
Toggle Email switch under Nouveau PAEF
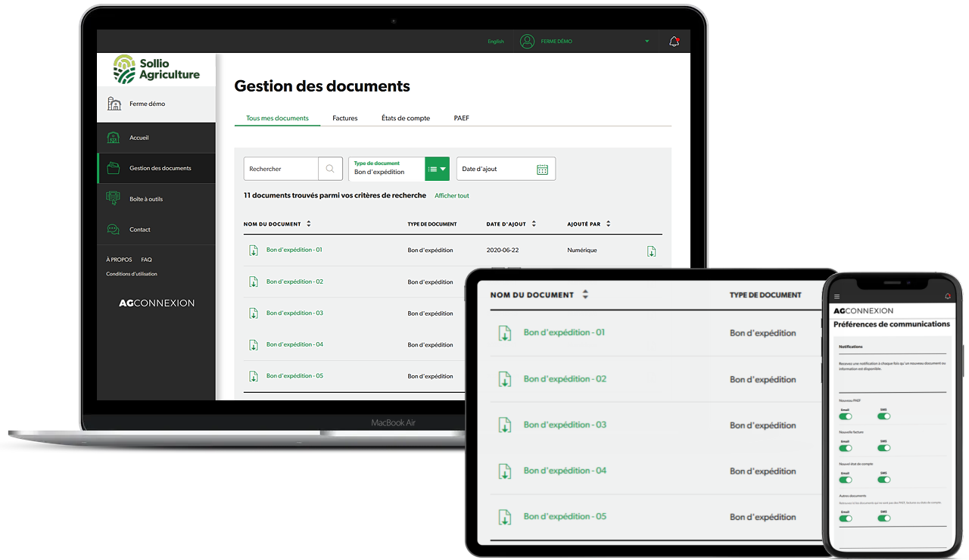point(846,416)
